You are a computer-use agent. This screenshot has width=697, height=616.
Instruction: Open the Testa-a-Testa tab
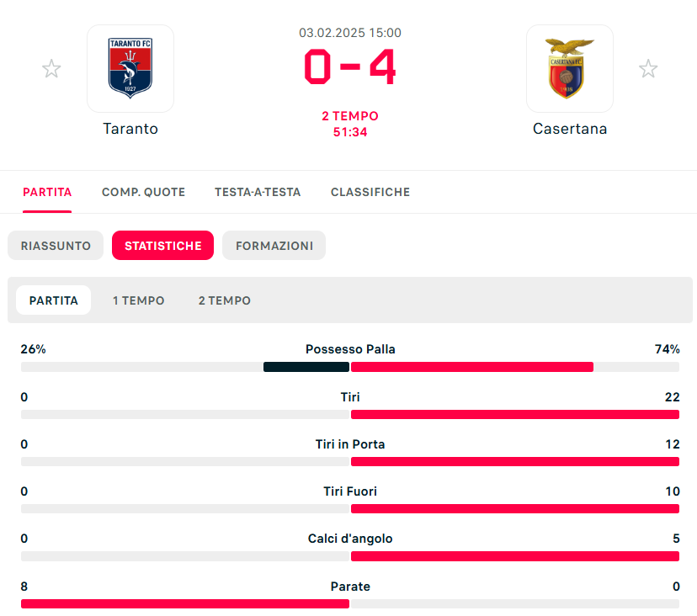(258, 192)
